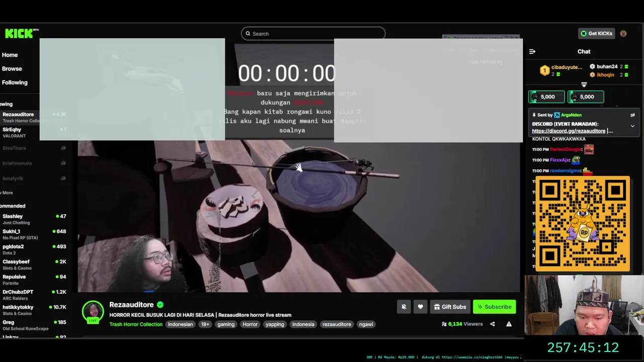Click the Horror tag

click(250, 324)
